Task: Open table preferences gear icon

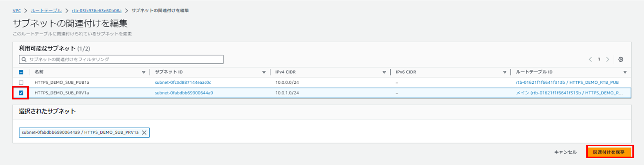Action: tap(620, 59)
